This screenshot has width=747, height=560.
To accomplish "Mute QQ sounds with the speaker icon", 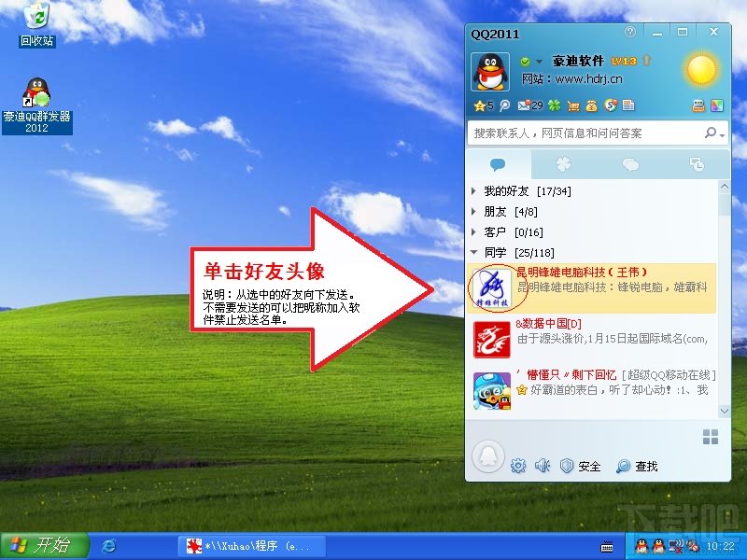I will click(543, 464).
